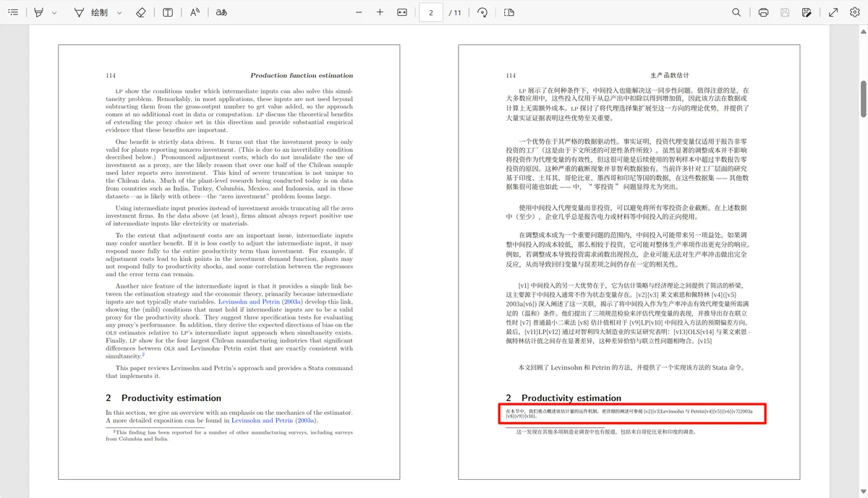Open find in document search

(736, 12)
